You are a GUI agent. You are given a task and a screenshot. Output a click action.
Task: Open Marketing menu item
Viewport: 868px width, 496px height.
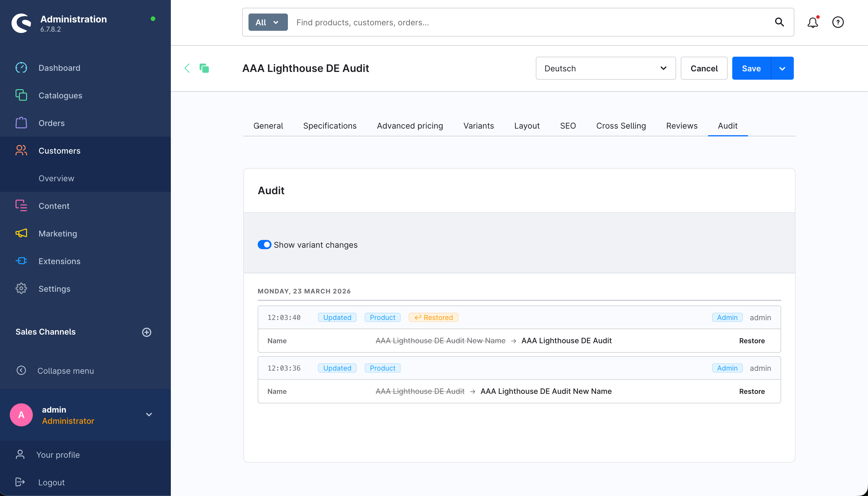click(x=58, y=233)
